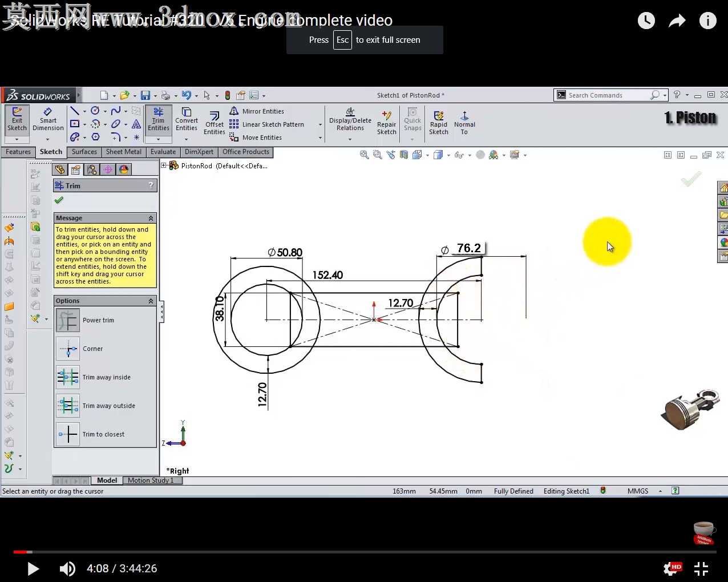Exit video full screen mode
The width and height of the screenshot is (728, 582).
[701, 568]
